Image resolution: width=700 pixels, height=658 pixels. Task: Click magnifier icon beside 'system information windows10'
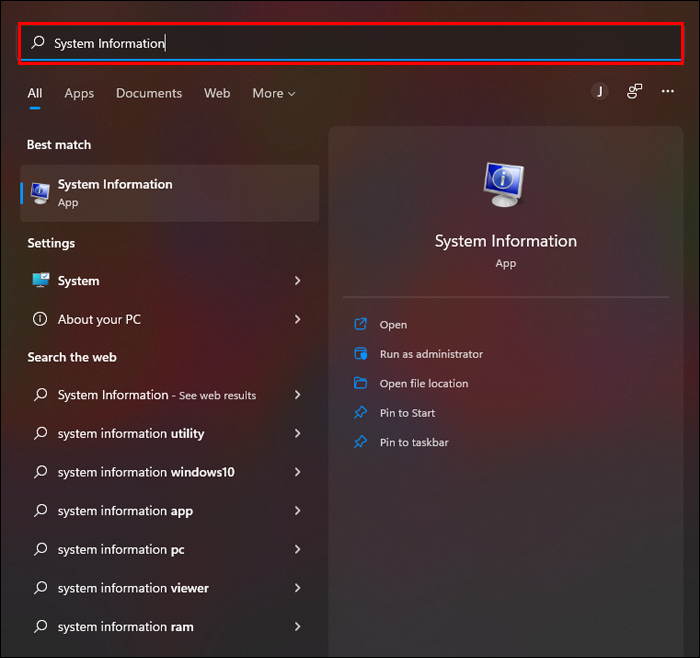41,471
